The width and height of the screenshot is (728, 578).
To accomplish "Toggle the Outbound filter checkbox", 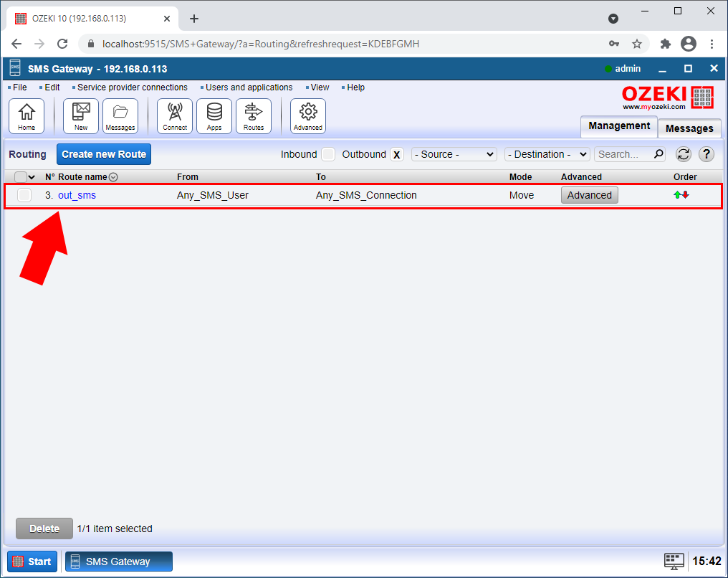I will [397, 154].
